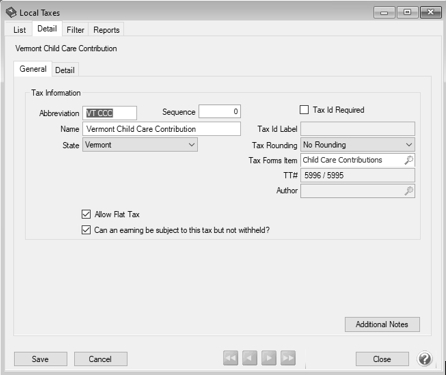This screenshot has width=446, height=375.
Task: Open Additional Notes
Action: coord(382,324)
